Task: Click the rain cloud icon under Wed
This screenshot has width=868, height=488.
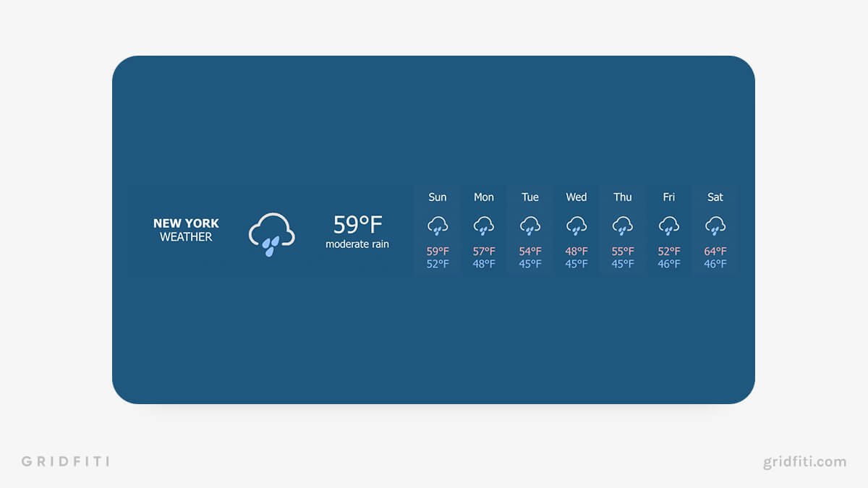Action: (x=576, y=226)
